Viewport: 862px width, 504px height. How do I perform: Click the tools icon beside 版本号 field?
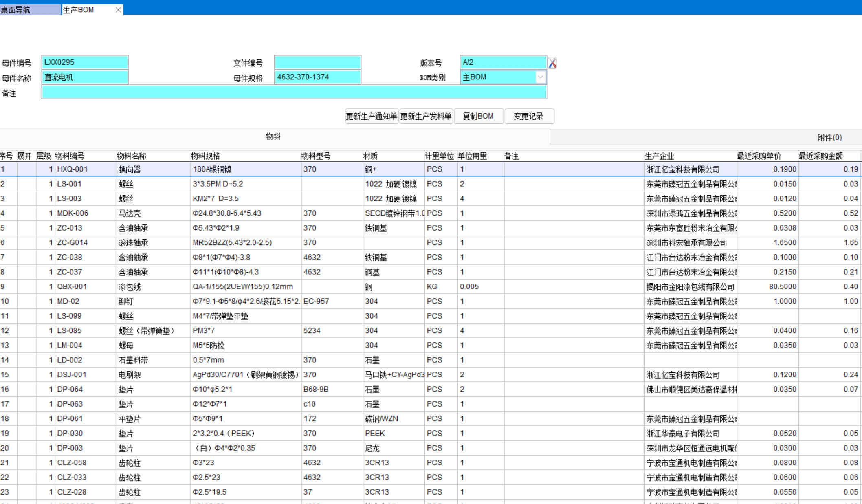(x=552, y=63)
